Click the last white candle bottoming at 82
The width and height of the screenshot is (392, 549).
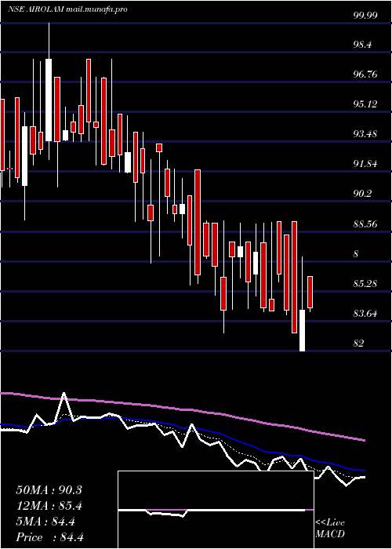tap(302, 330)
